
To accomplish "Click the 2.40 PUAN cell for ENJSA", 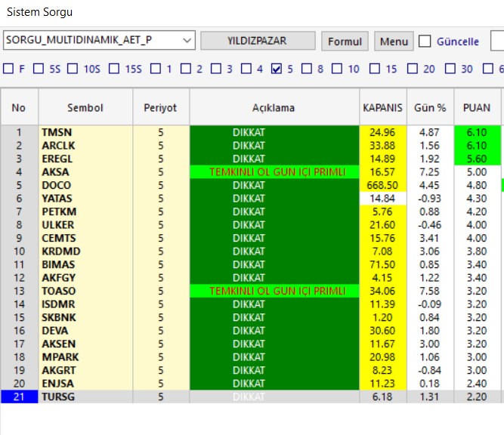I will [x=477, y=384].
